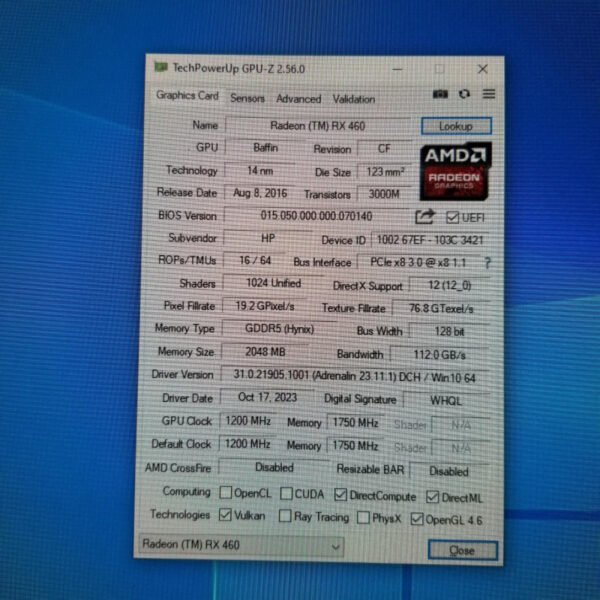
Task: Click the Resizable BAR field Disabled
Action: point(449,471)
